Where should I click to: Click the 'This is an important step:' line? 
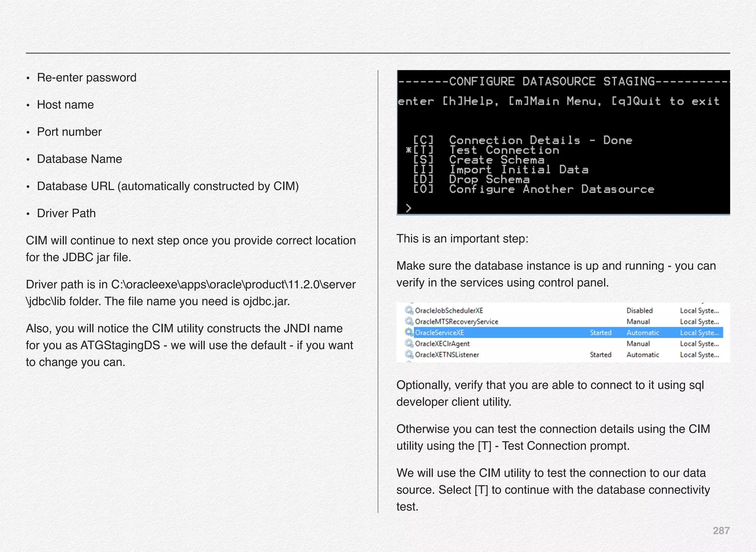463,239
